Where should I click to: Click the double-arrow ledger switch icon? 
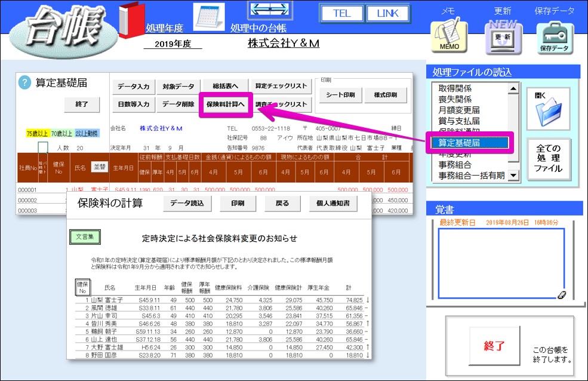click(270, 9)
